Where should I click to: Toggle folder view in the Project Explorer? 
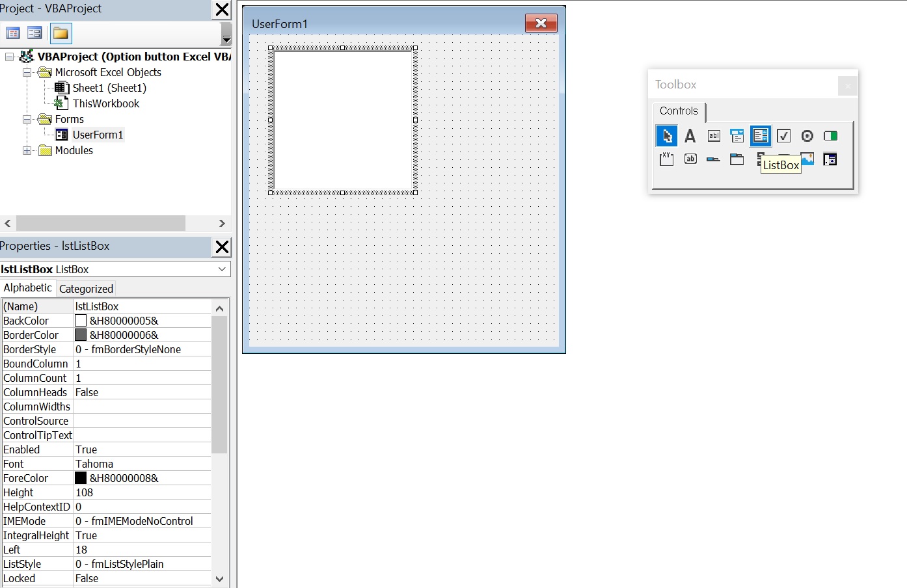[x=61, y=33]
